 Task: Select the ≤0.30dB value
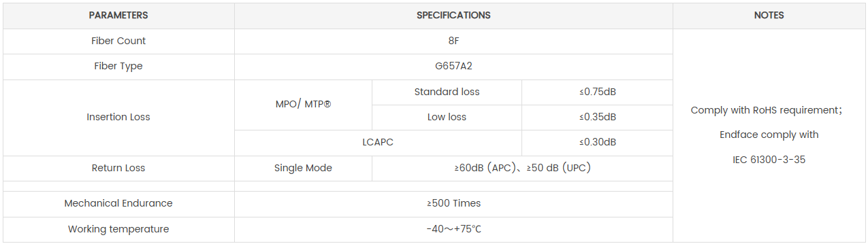click(597, 143)
